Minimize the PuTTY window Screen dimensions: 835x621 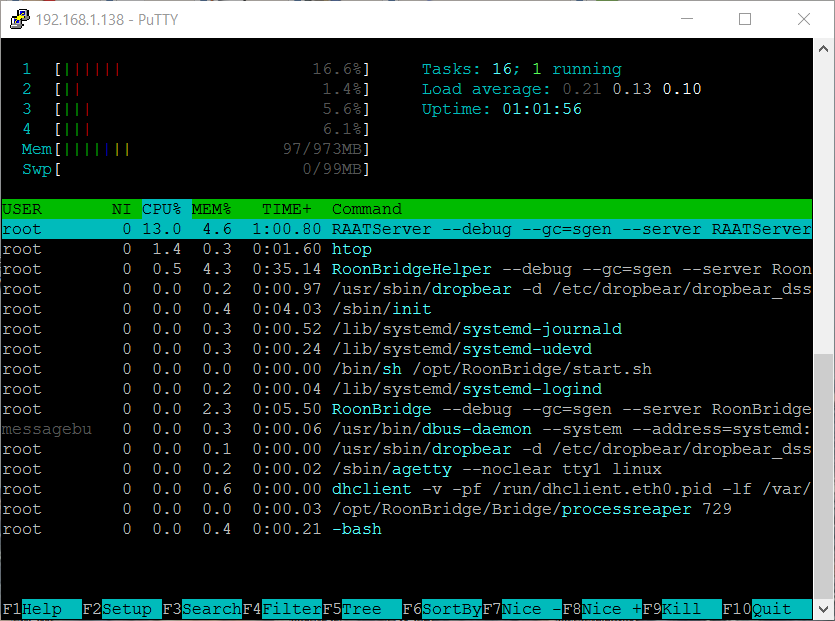click(x=687, y=19)
